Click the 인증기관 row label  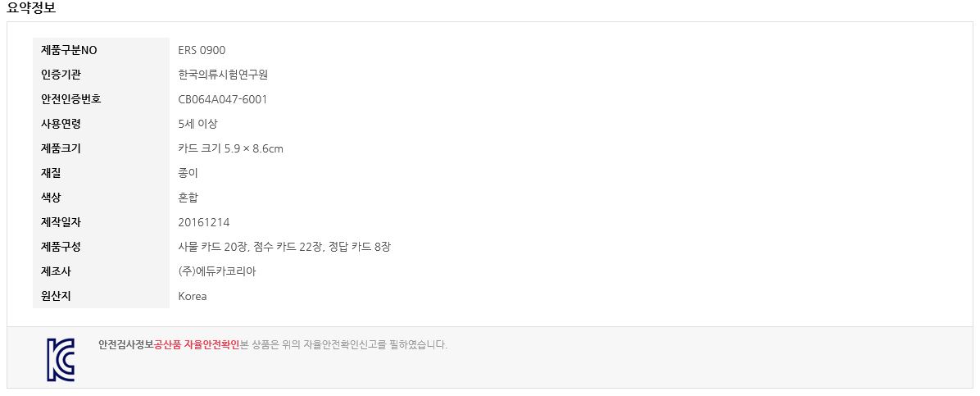(x=61, y=75)
